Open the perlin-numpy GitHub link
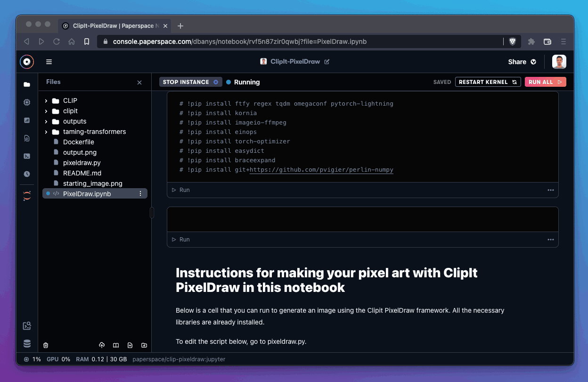 (321, 170)
